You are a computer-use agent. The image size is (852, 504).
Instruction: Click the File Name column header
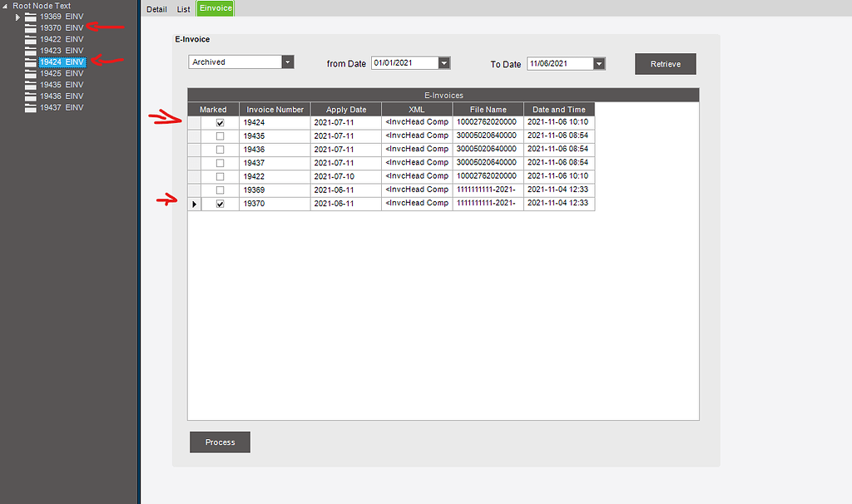tap(488, 109)
